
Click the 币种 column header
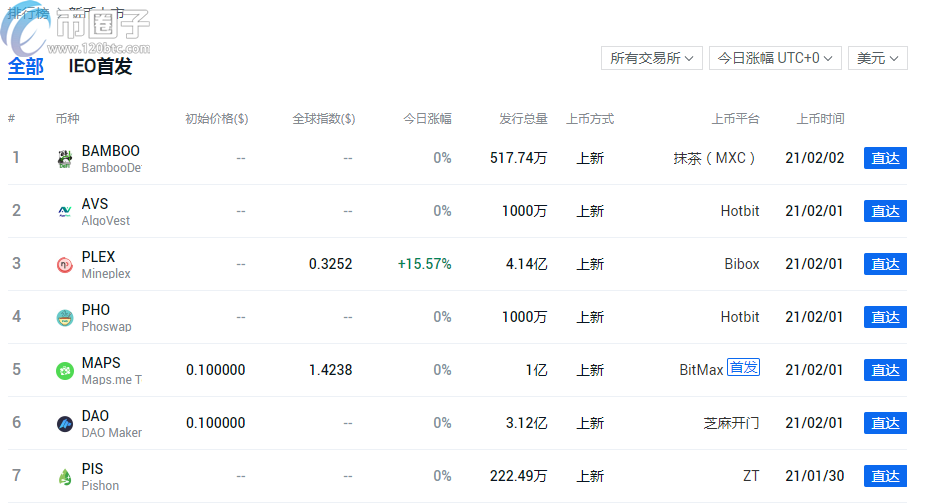click(67, 119)
